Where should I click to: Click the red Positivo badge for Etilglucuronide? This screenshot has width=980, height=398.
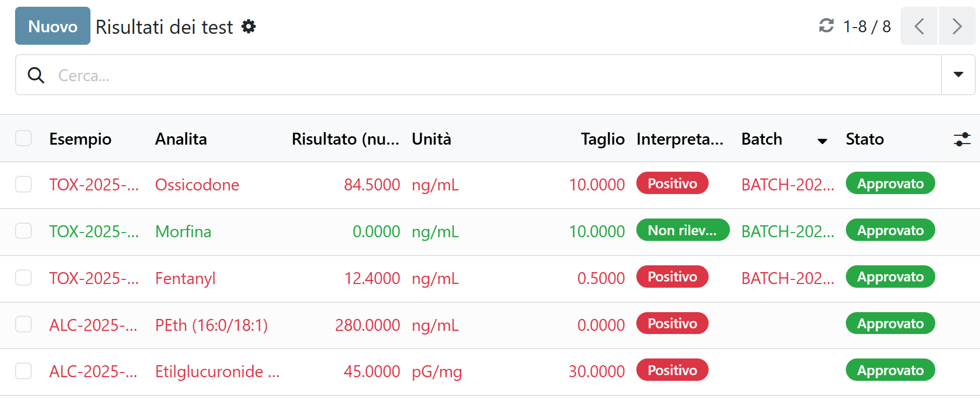672,370
